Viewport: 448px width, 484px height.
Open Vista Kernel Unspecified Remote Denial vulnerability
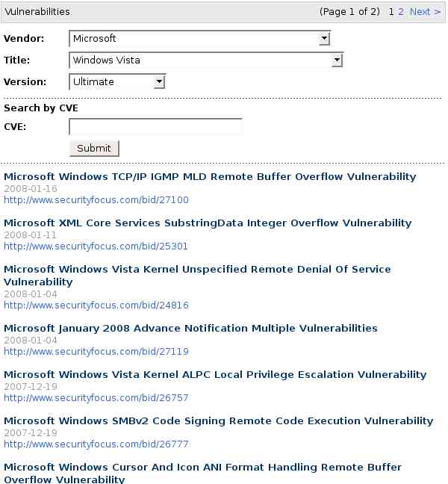pos(197,270)
